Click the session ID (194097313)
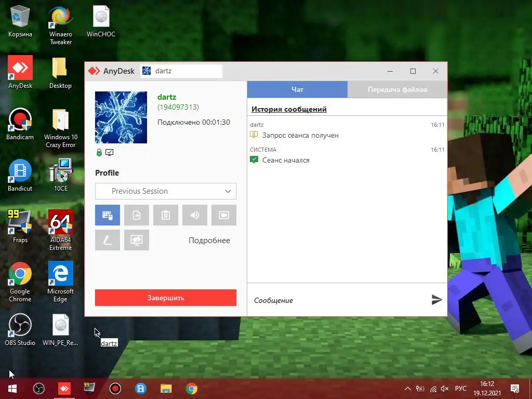This screenshot has width=532, height=399. (178, 107)
